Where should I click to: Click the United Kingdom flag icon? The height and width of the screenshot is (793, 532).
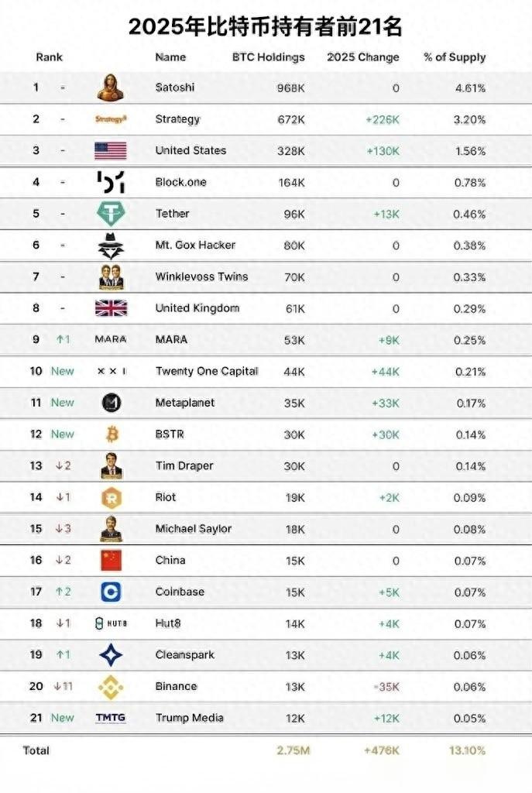[x=111, y=308]
